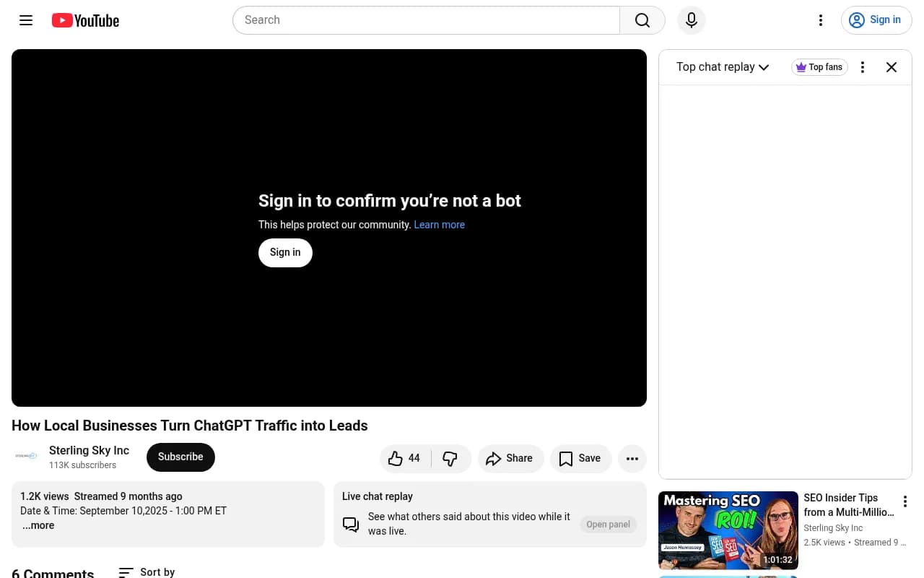The width and height of the screenshot is (924, 578).
Task: Click the Open panel button
Action: (608, 525)
